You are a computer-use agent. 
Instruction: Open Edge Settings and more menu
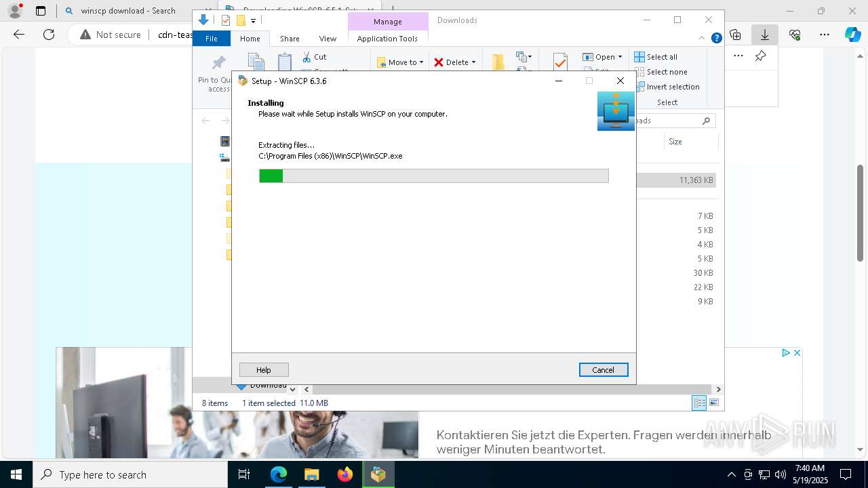(825, 35)
